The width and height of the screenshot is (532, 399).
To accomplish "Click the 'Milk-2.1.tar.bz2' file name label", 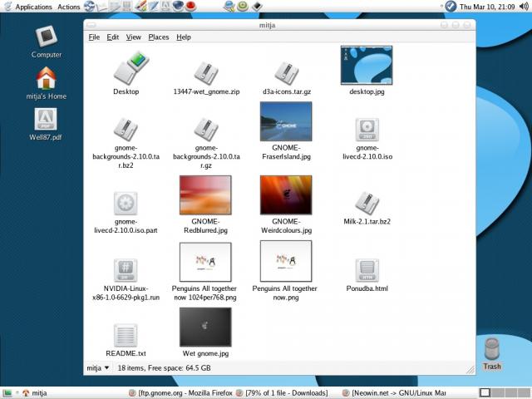I will click(367, 222).
